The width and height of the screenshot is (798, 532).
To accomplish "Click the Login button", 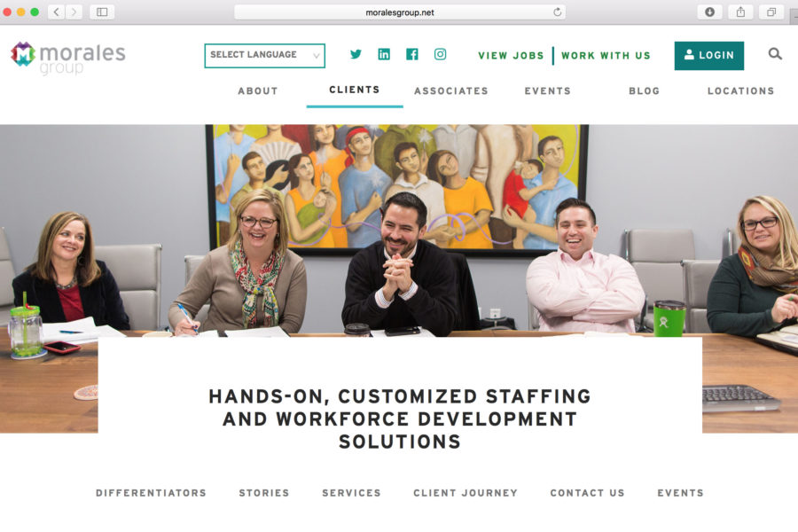I will [x=709, y=56].
